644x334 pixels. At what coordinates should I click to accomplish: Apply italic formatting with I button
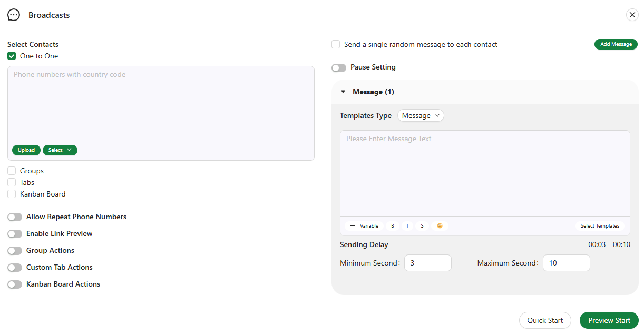[407, 226]
